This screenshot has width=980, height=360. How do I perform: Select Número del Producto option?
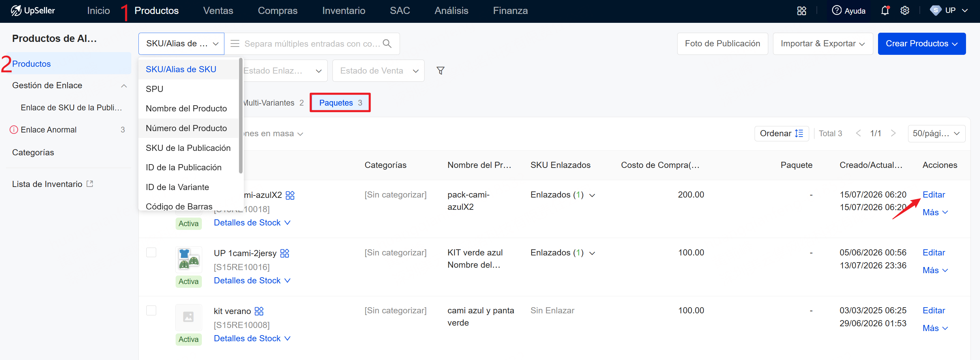tap(186, 128)
